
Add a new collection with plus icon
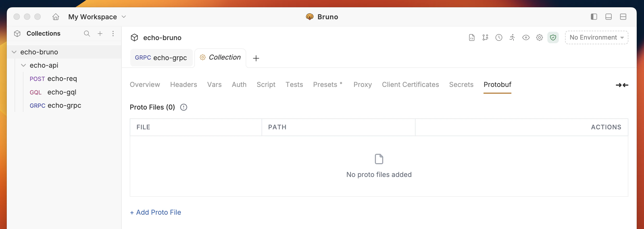100,34
